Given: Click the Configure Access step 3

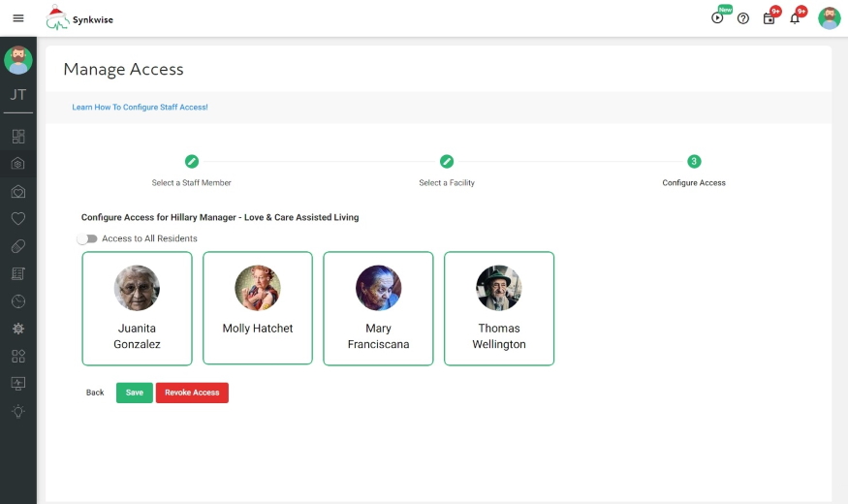Looking at the screenshot, I should (x=694, y=162).
